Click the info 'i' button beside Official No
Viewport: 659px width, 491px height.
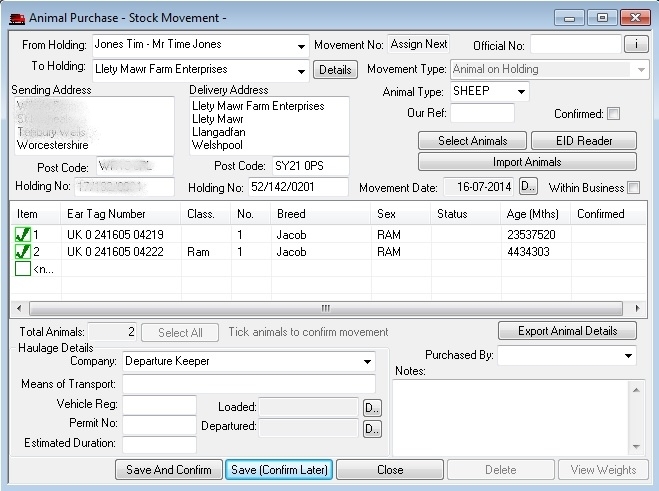tap(636, 44)
